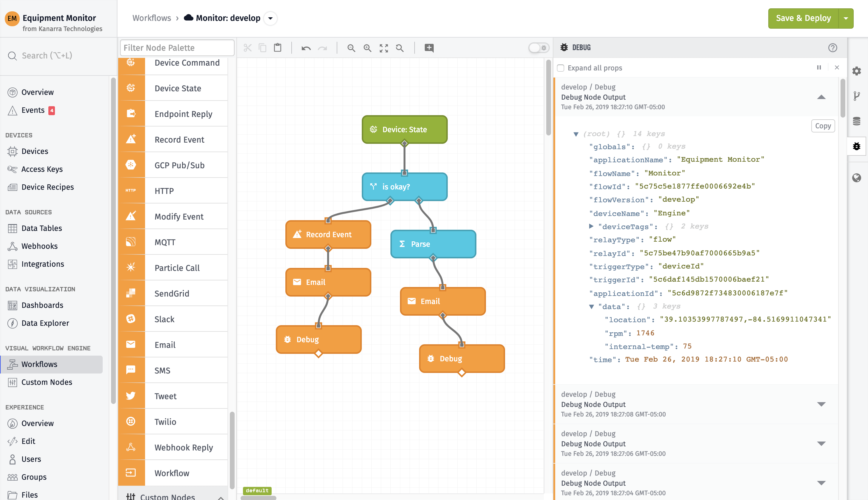Click the zoom in magnifier icon
Screen dimensions: 868x500
[367, 48]
